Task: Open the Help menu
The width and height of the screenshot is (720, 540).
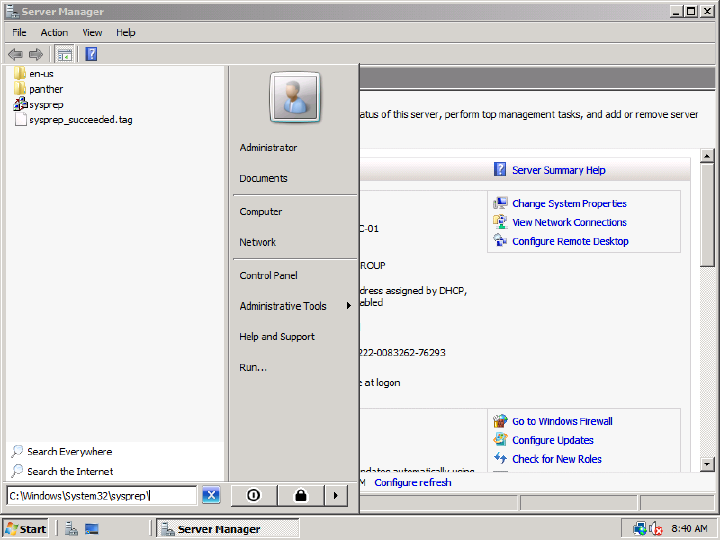Action: coord(125,33)
